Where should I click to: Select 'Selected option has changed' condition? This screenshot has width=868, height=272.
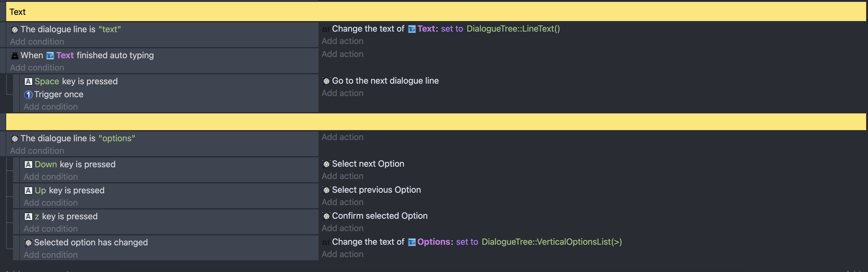(x=91, y=242)
